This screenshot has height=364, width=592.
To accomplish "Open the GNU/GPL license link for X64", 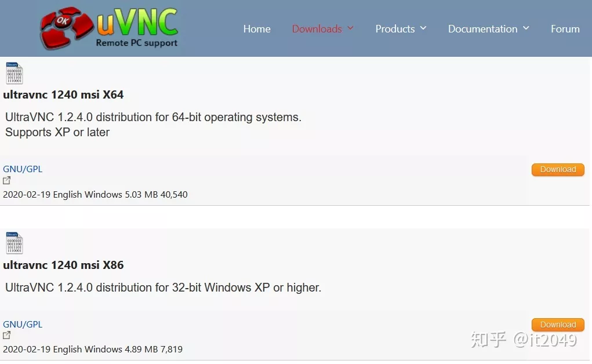I will tap(23, 169).
